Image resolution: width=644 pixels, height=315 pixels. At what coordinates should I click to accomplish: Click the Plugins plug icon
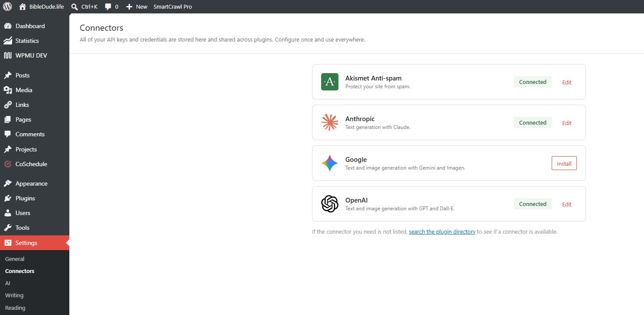pos(8,198)
